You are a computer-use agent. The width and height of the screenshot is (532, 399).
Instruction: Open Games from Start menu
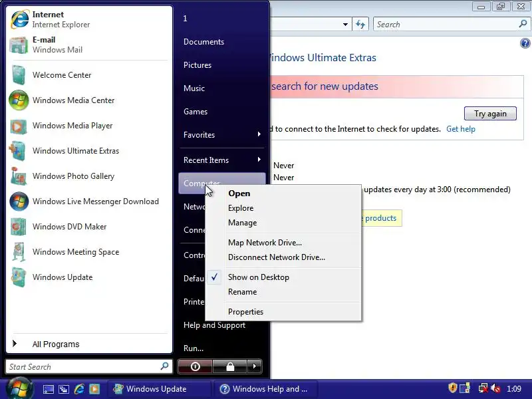click(196, 112)
